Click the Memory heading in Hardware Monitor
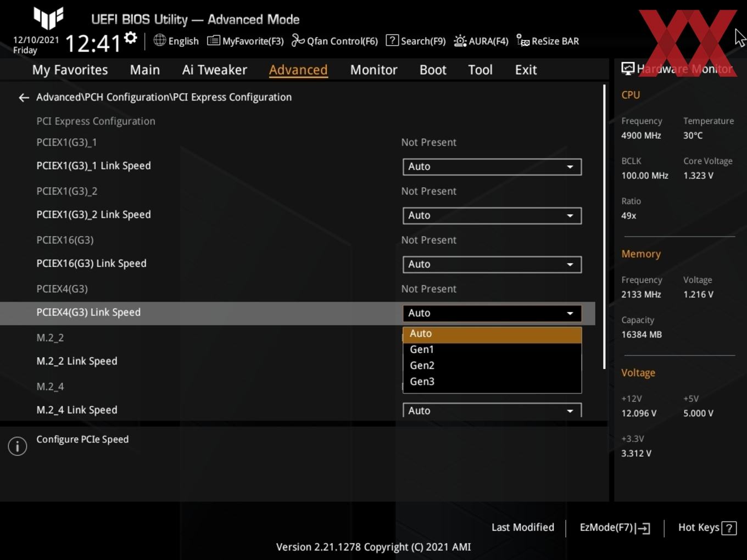 pos(641,254)
